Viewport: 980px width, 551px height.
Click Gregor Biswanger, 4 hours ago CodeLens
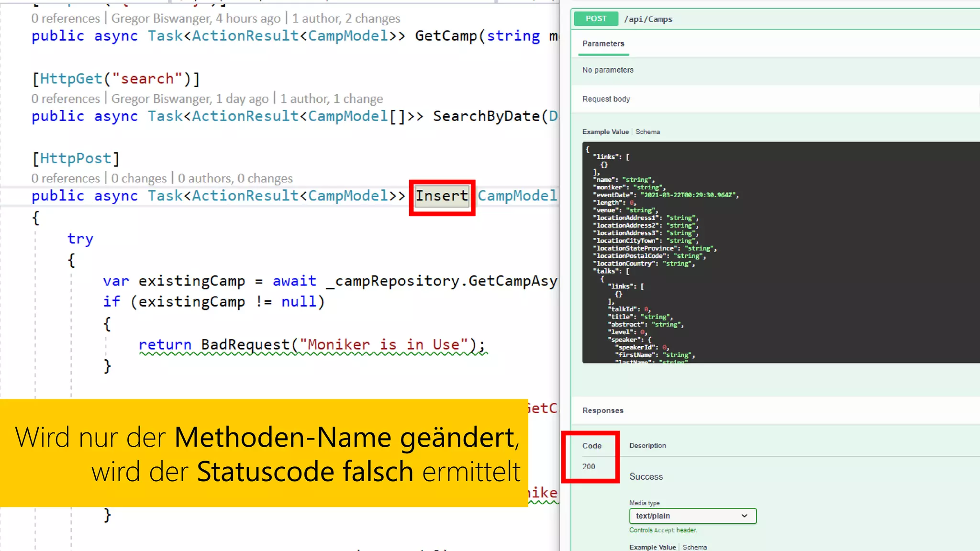pos(196,19)
